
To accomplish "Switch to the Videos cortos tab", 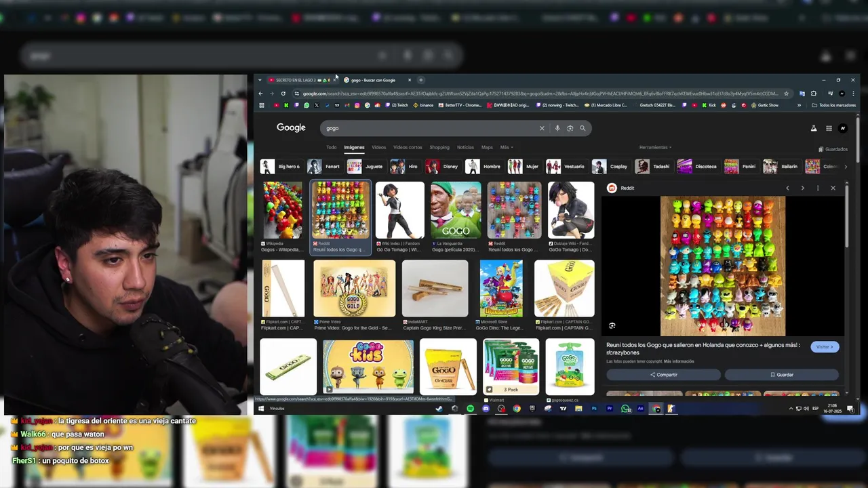I will click(x=408, y=147).
